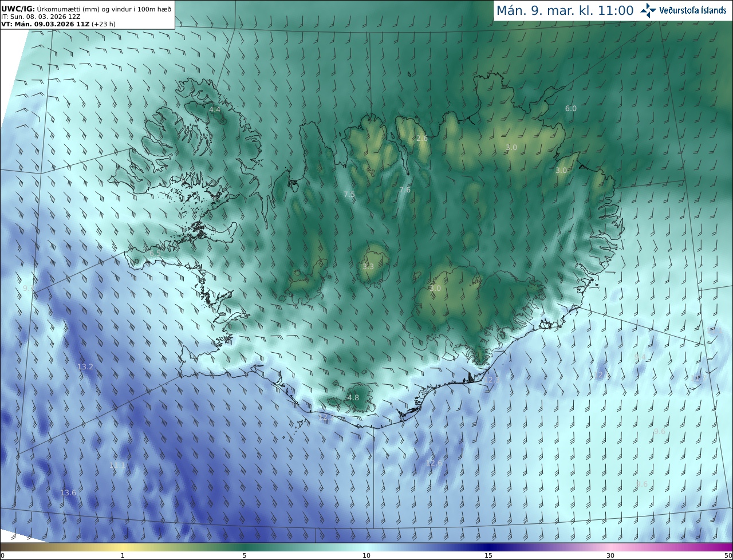The image size is (733, 560).
Task: Click the 6.5 value on Snæfellsnes
Action: pos(155,253)
